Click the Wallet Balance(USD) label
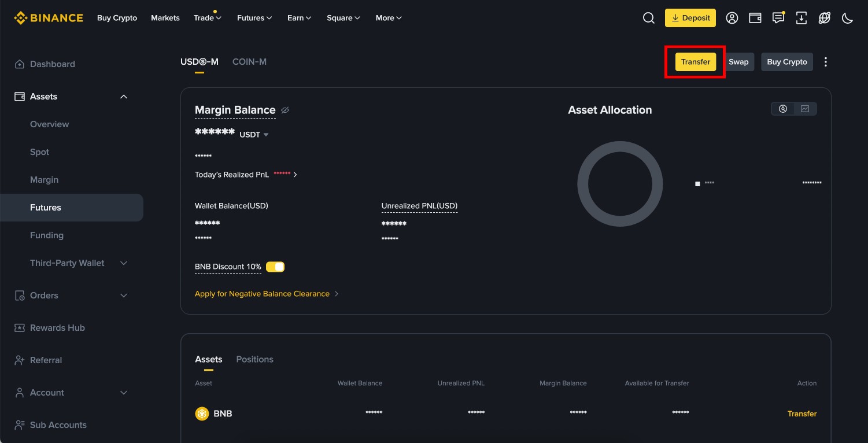The width and height of the screenshot is (868, 443). coord(231,206)
